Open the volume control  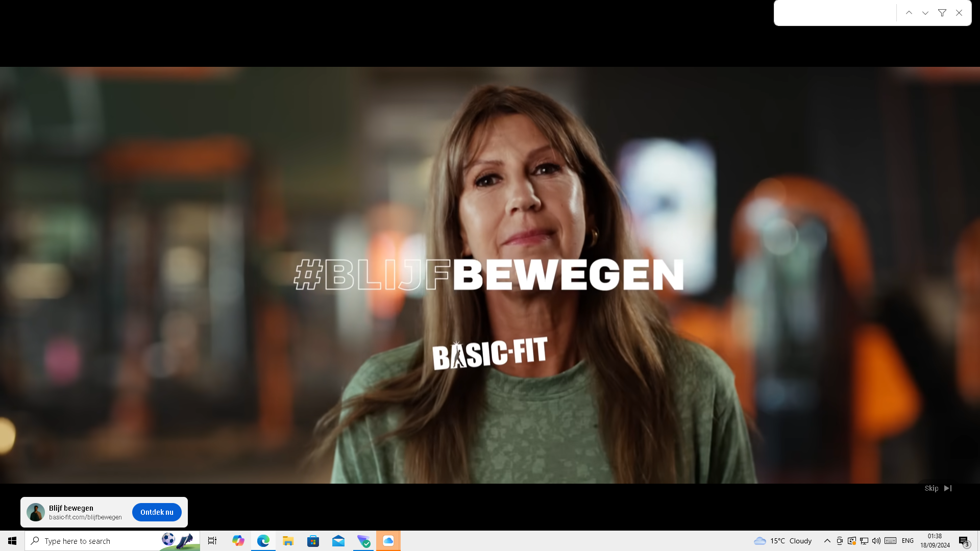[876, 541]
